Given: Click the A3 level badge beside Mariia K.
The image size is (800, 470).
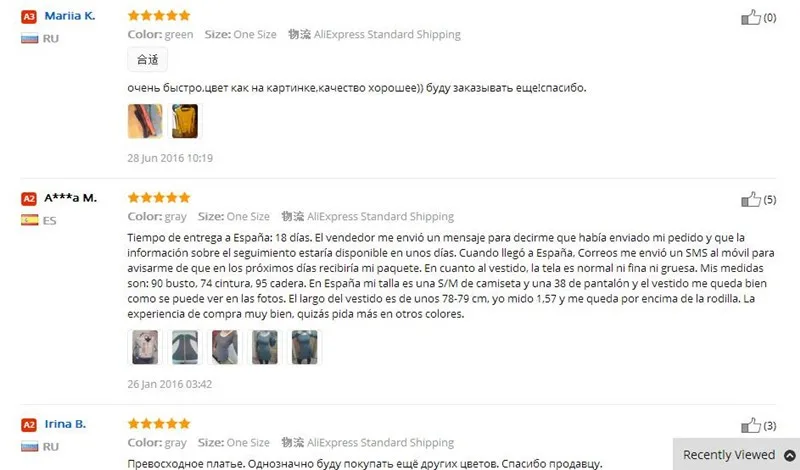Looking at the screenshot, I should (x=29, y=16).
